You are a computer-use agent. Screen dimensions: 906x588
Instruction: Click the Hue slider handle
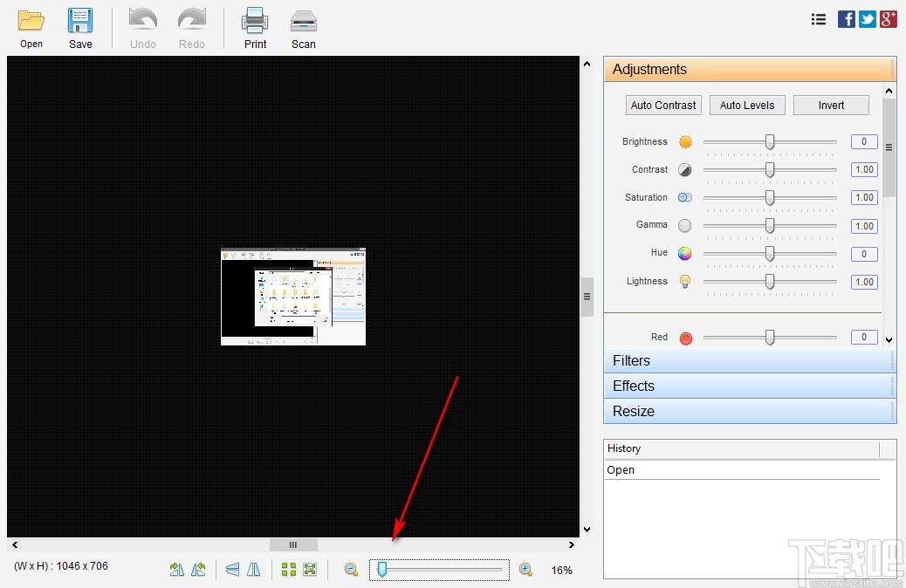770,253
